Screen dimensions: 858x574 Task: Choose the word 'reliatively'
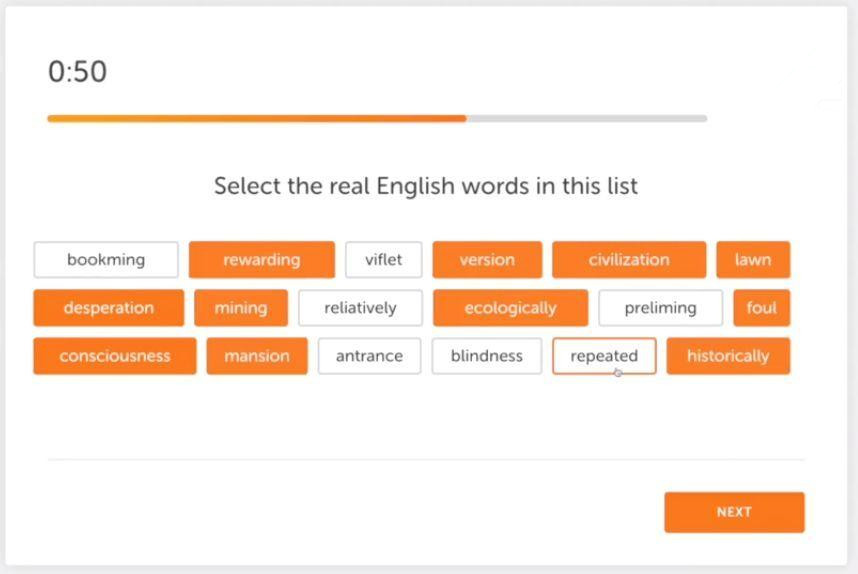click(x=360, y=308)
